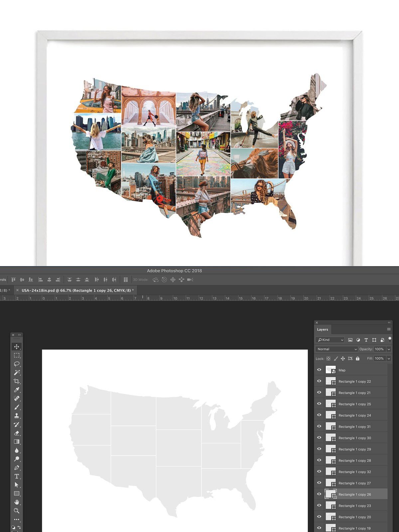Hide Rectangle 1 copy 31 layer eye
Image resolution: width=399 pixels, height=532 pixels.
point(319,426)
